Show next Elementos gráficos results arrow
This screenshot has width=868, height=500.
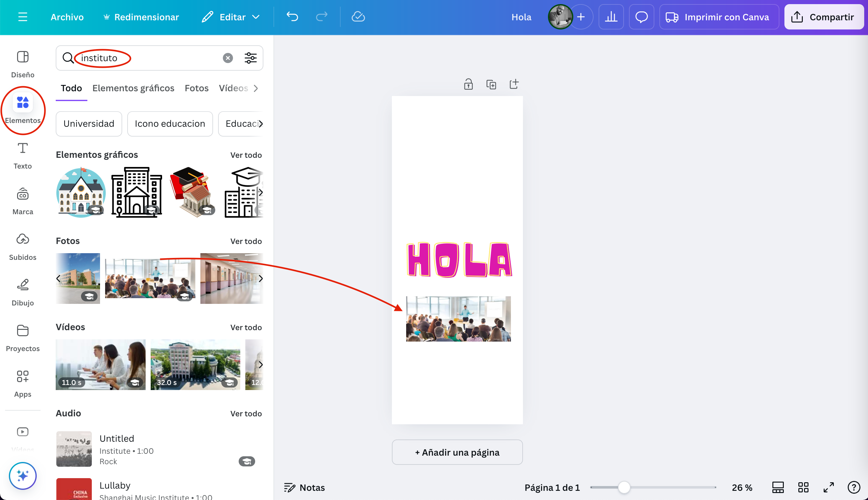[261, 192]
